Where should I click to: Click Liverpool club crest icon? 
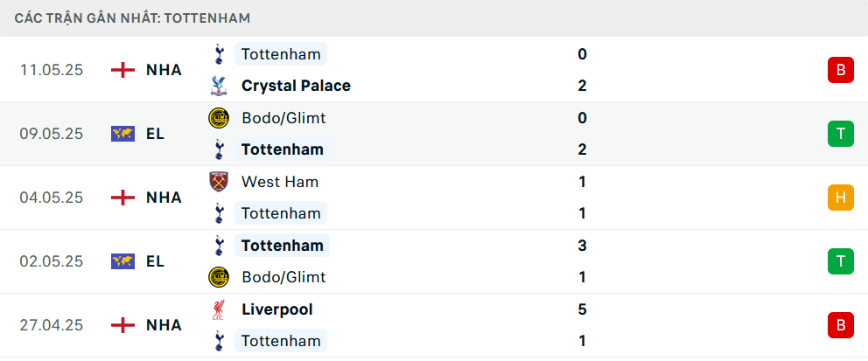(x=218, y=309)
